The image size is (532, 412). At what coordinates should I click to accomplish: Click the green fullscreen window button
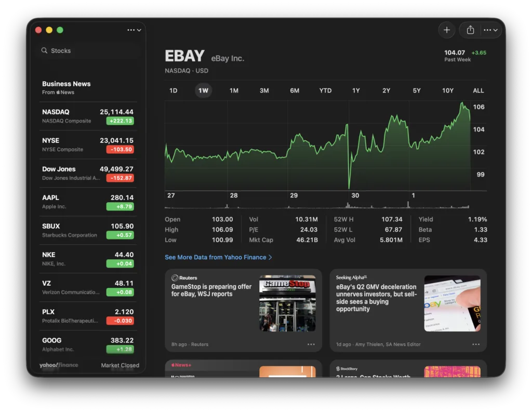[60, 30]
